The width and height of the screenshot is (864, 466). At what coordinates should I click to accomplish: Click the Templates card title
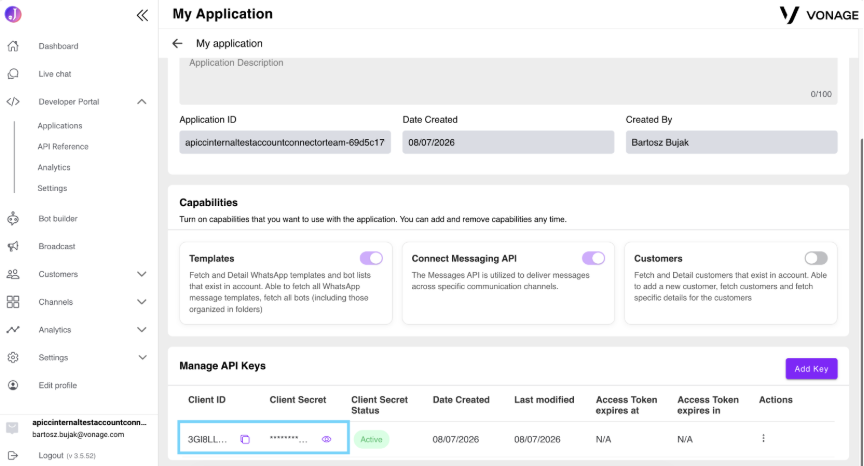pyautogui.click(x=212, y=259)
